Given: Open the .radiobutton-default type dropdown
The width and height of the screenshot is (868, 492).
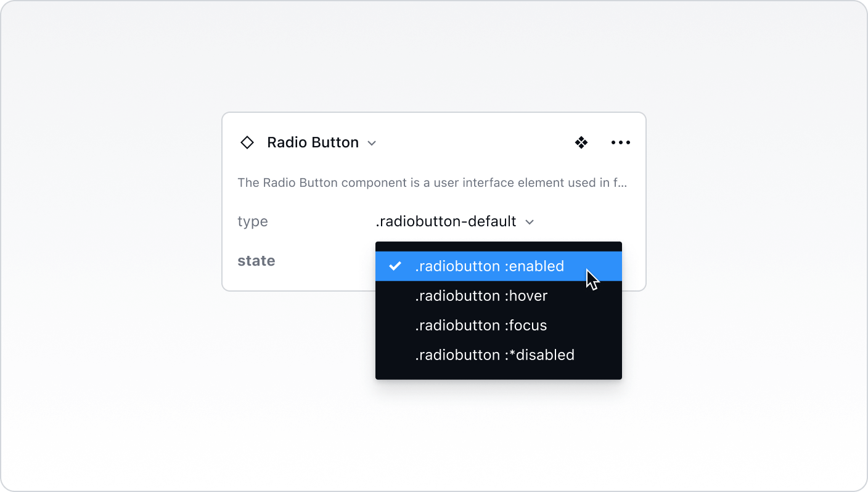Looking at the screenshot, I should click(x=446, y=221).
